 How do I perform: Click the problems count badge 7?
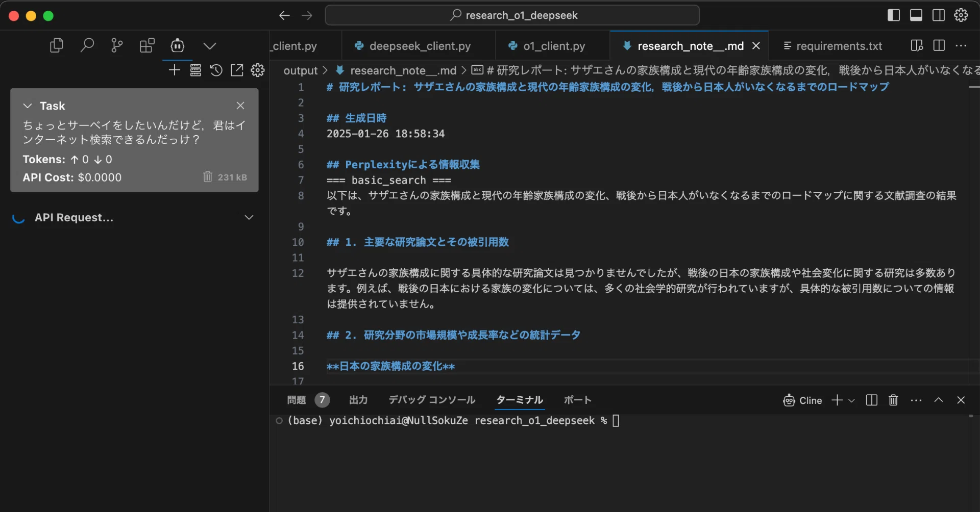pos(322,400)
